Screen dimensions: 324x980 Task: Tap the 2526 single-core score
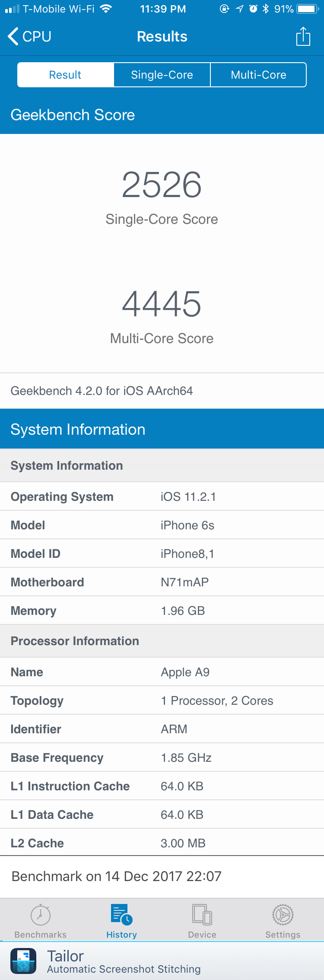pyautogui.click(x=162, y=185)
